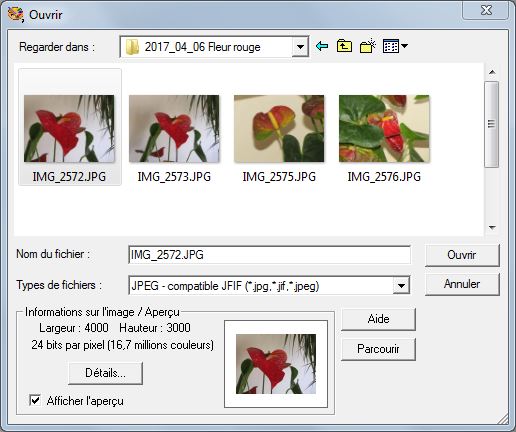Expand the Types de fichiers dropdown
Image resolution: width=516 pixels, height=432 pixels.
[401, 285]
